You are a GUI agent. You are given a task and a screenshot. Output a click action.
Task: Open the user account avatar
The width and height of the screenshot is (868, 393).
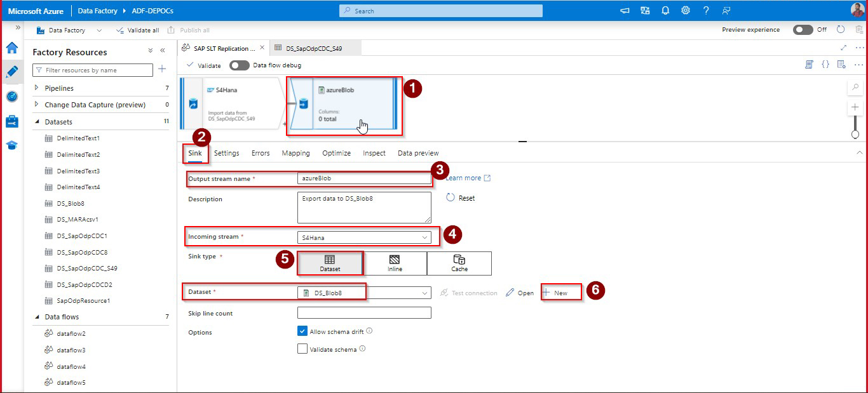(x=857, y=10)
